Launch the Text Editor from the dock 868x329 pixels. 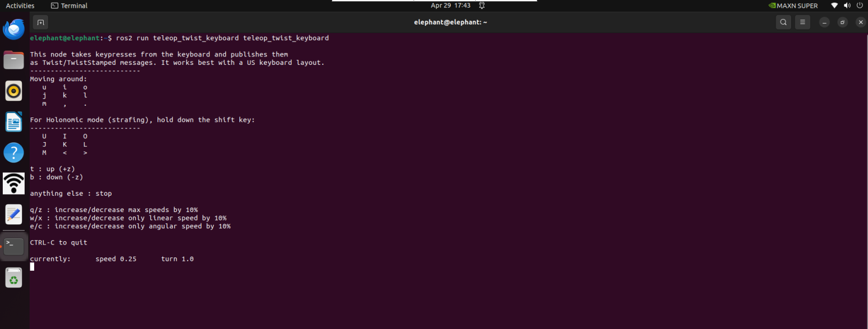point(13,214)
